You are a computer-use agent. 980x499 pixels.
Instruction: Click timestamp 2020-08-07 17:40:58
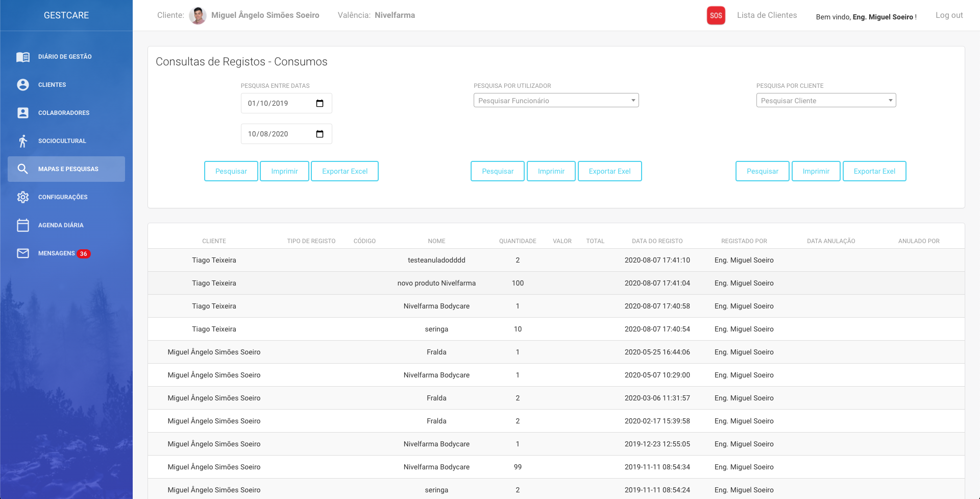657,306
